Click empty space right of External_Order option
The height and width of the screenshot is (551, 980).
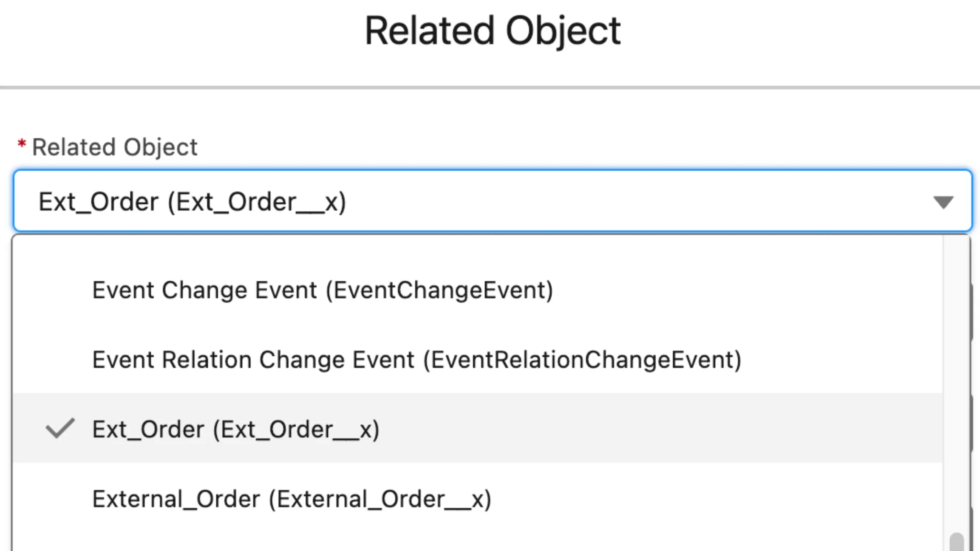pos(718,499)
